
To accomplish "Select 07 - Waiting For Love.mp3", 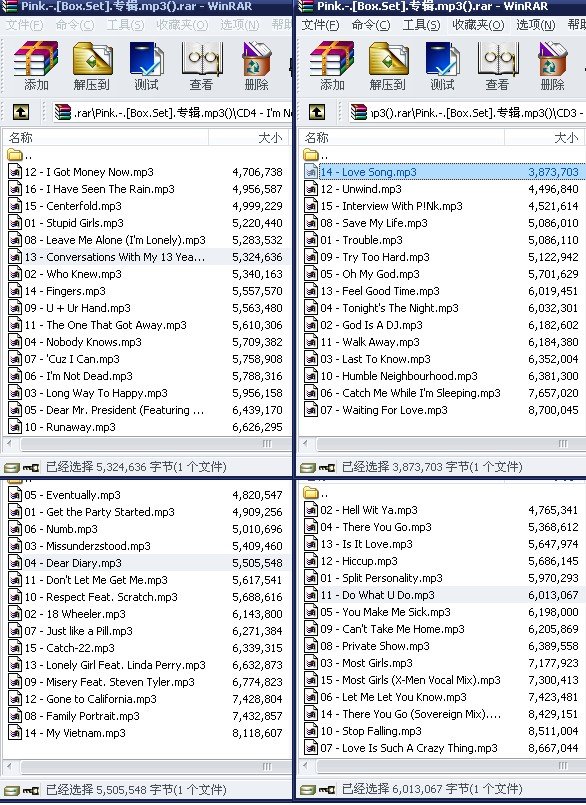I will [x=385, y=410].
